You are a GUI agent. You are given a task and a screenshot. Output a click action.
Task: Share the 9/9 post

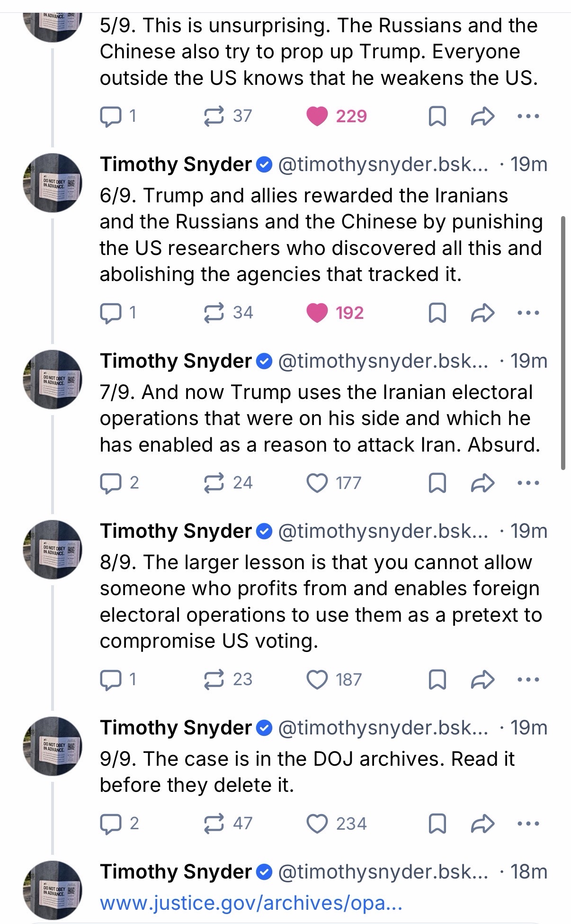click(x=482, y=824)
